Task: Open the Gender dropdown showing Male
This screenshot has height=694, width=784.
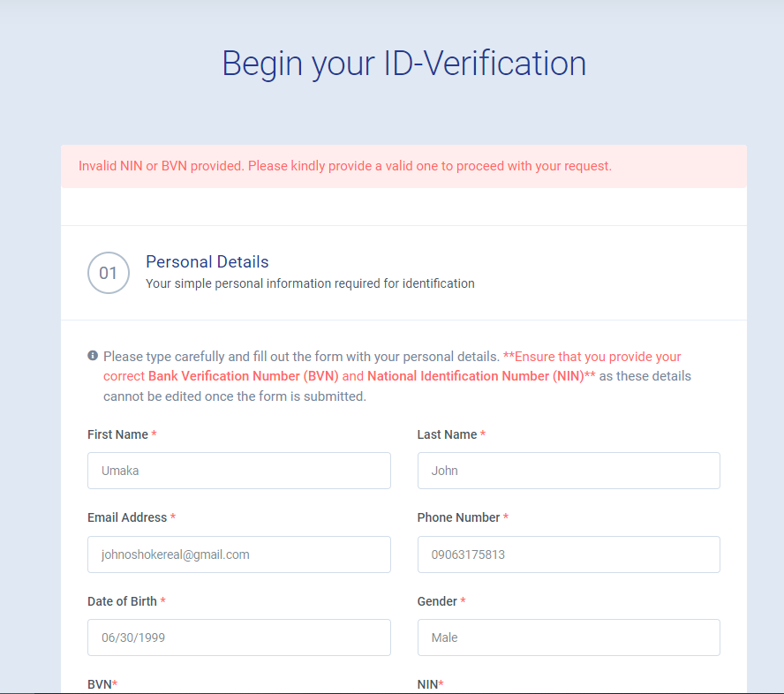Action: pyautogui.click(x=568, y=637)
